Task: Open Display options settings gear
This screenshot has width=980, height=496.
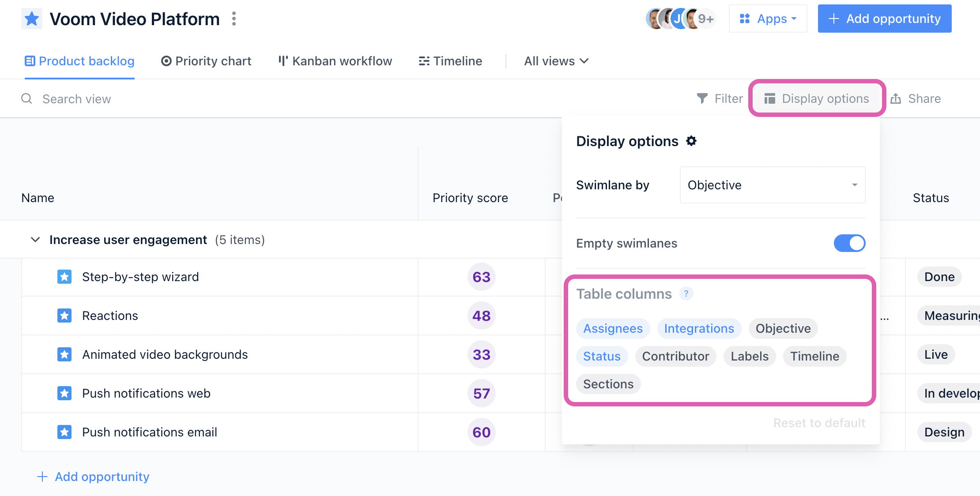Action: (691, 141)
